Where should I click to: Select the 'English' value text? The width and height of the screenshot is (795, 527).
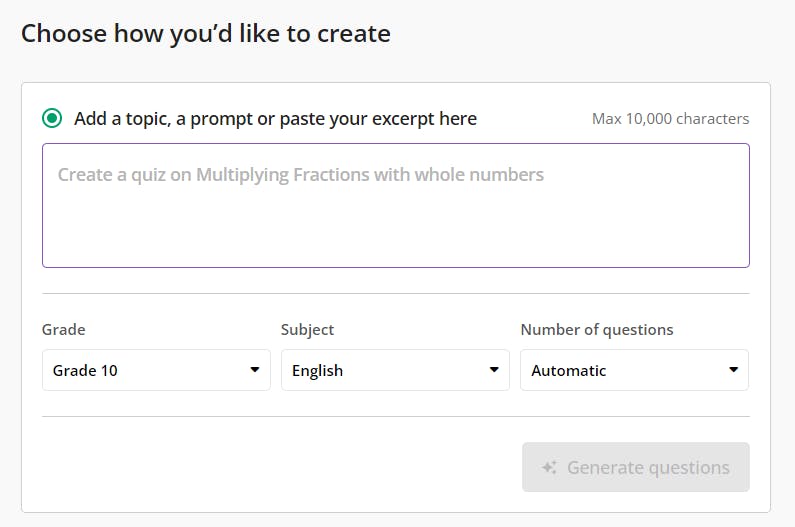tap(317, 371)
